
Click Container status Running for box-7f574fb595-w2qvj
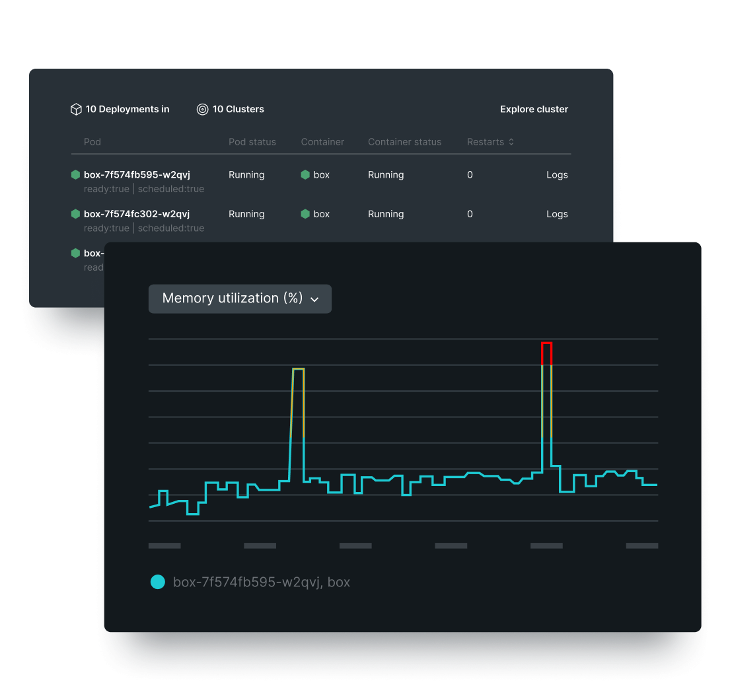(386, 175)
